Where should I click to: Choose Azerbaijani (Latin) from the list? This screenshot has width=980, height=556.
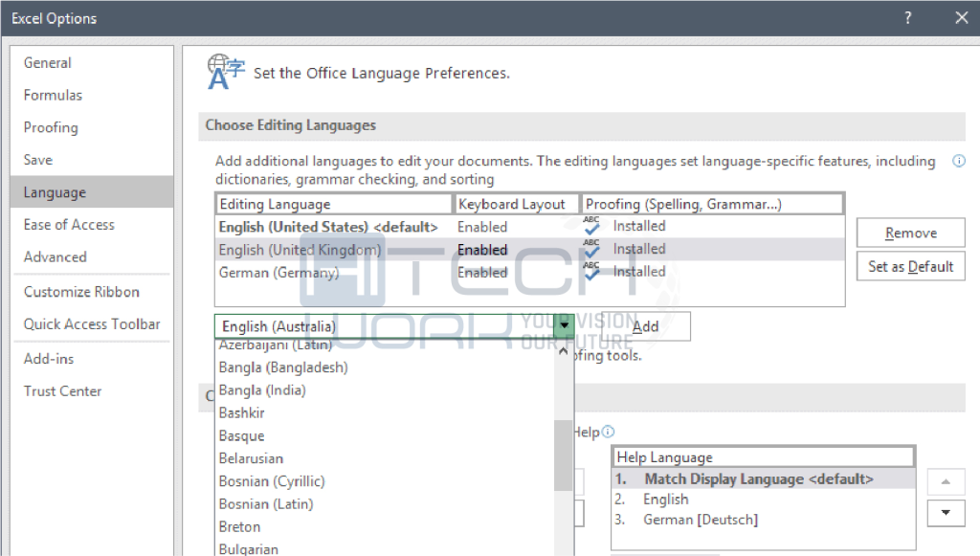pyautogui.click(x=385, y=345)
